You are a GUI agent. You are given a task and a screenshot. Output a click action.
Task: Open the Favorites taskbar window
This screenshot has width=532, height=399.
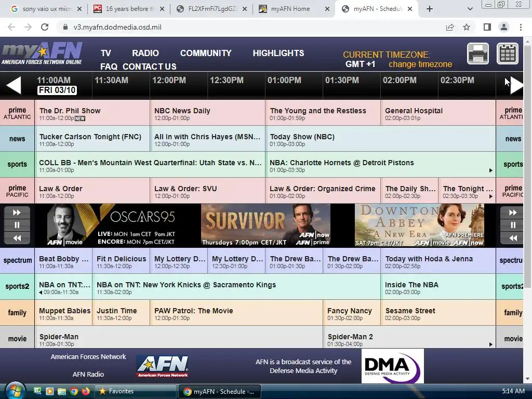pyautogui.click(x=136, y=391)
